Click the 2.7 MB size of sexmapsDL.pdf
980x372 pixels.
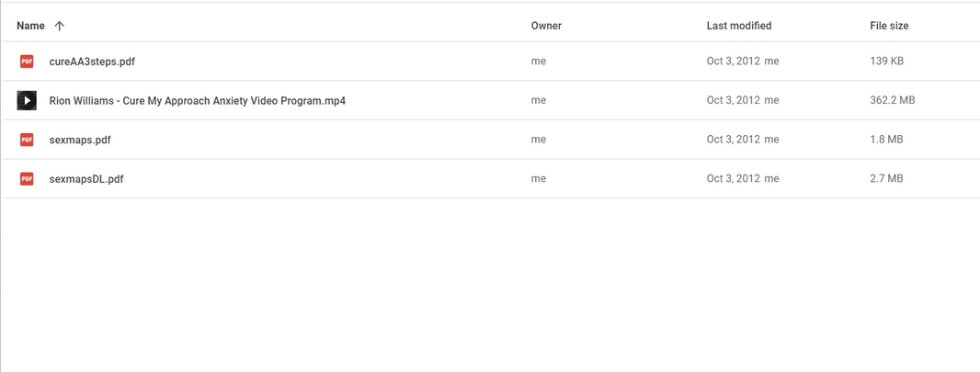tap(886, 178)
